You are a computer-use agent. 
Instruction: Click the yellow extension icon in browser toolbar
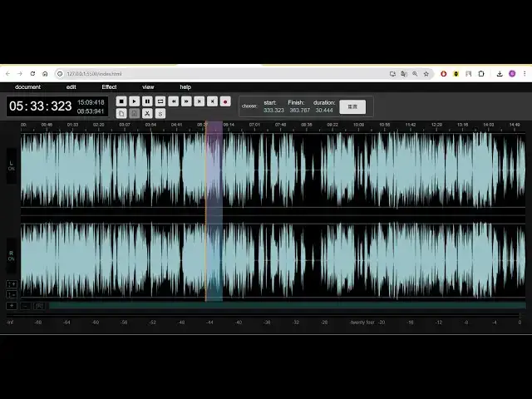(456, 74)
